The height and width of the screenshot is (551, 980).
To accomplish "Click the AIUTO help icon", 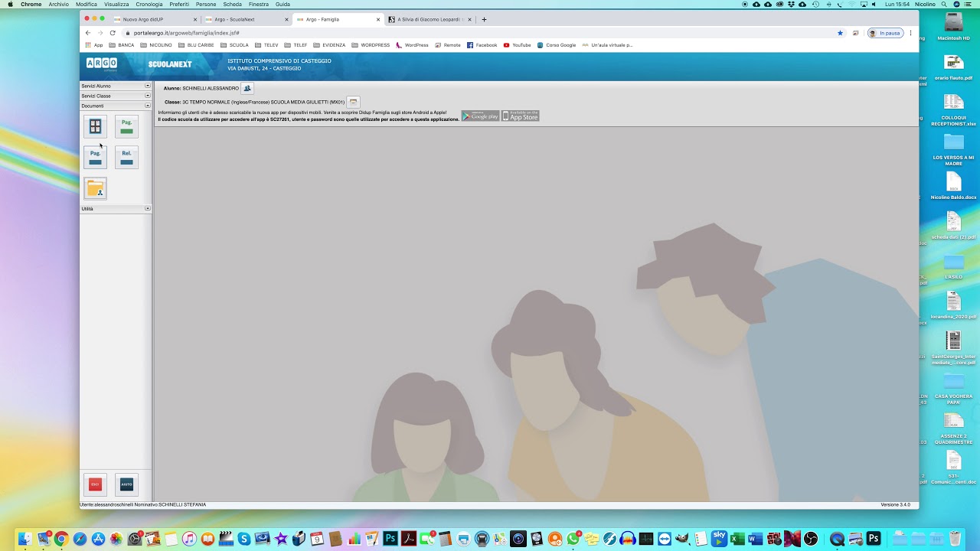I will tap(126, 484).
